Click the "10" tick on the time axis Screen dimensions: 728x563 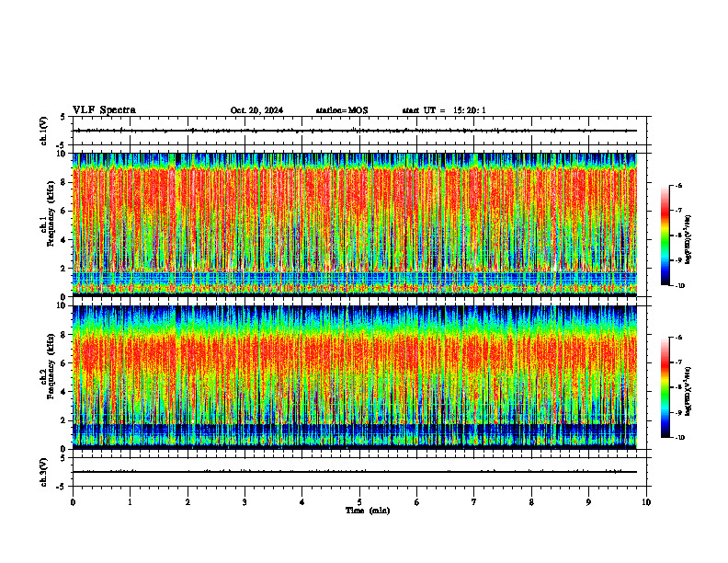646,502
